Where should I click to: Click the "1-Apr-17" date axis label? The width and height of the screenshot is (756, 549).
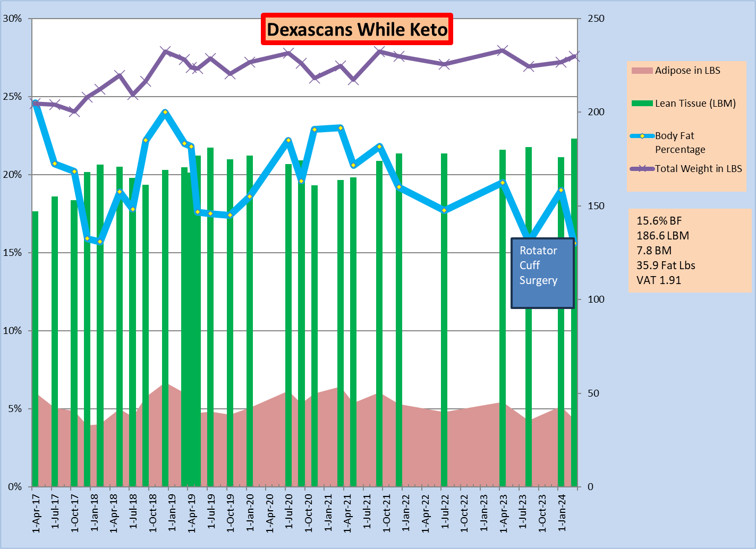tap(36, 513)
